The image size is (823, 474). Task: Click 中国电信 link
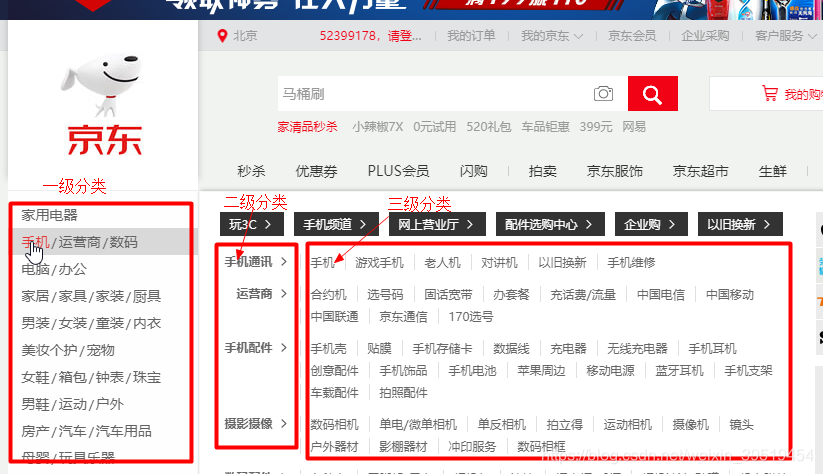point(661,295)
